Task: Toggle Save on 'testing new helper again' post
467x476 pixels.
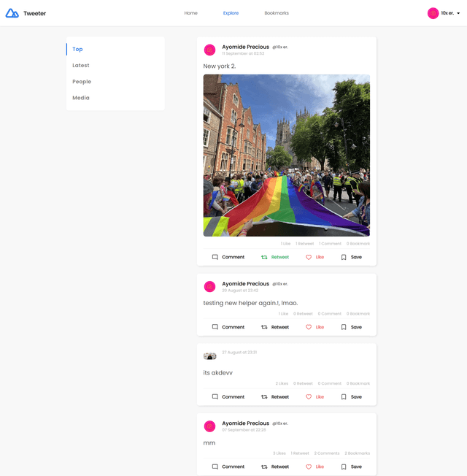Action: click(352, 327)
